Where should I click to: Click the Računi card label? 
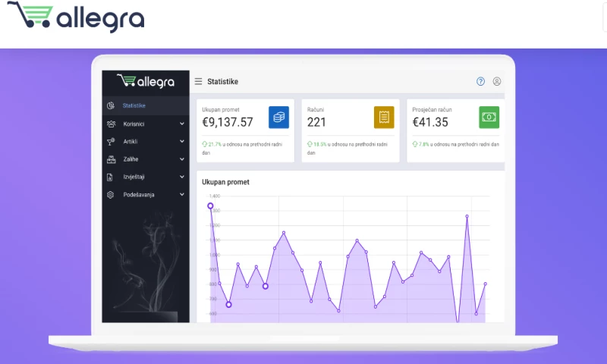[316, 110]
